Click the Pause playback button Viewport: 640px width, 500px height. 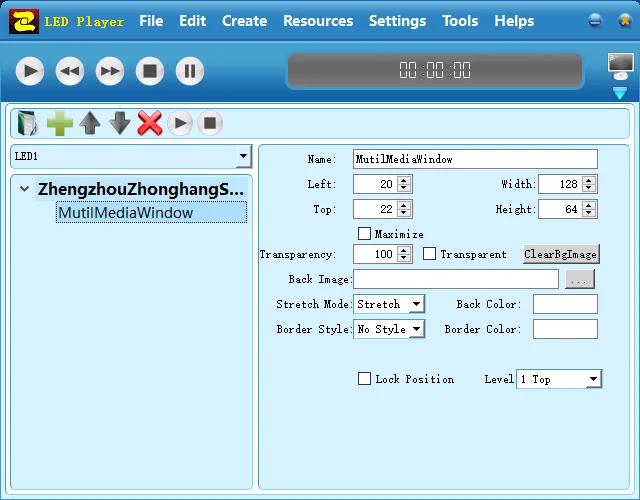coord(190,71)
